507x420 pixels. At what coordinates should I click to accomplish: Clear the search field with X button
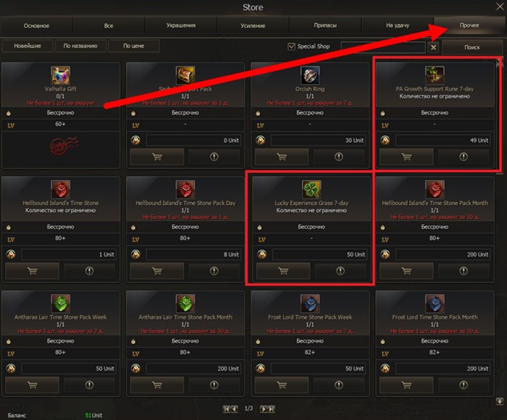point(433,48)
